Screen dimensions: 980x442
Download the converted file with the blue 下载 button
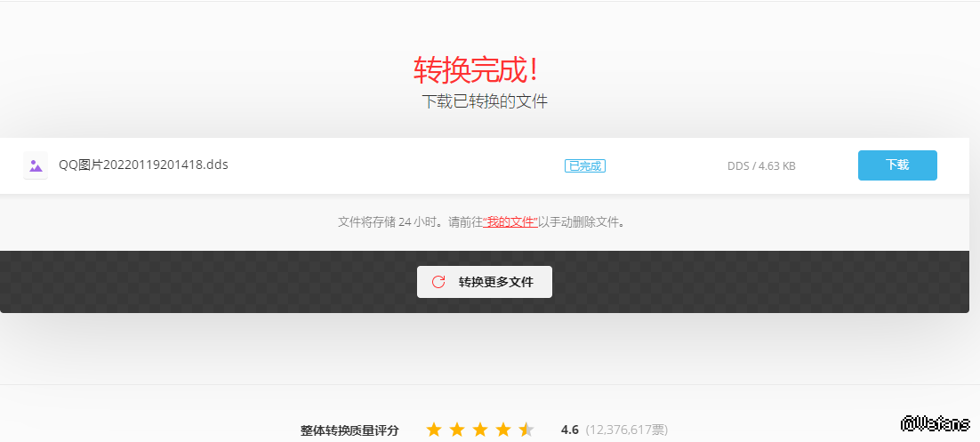tap(897, 165)
